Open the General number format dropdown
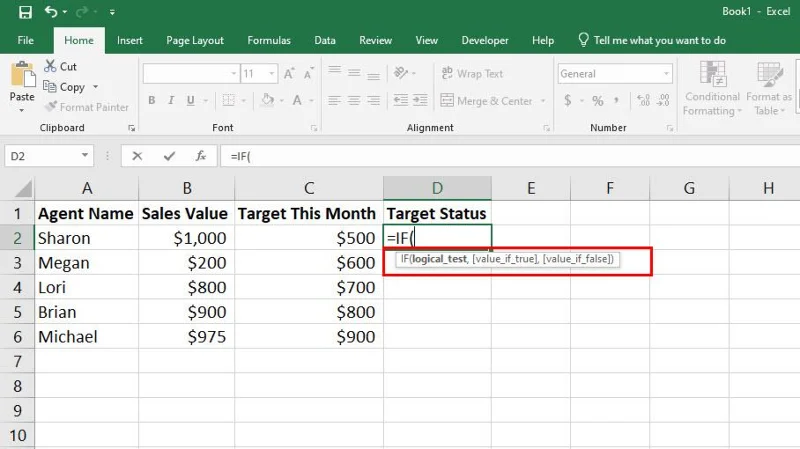The image size is (800, 449). pos(666,74)
